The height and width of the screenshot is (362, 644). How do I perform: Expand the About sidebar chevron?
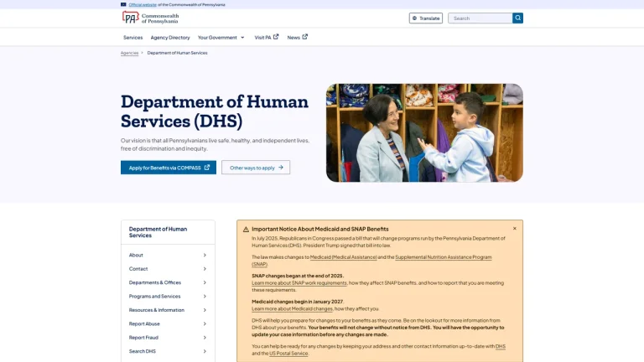click(x=205, y=256)
